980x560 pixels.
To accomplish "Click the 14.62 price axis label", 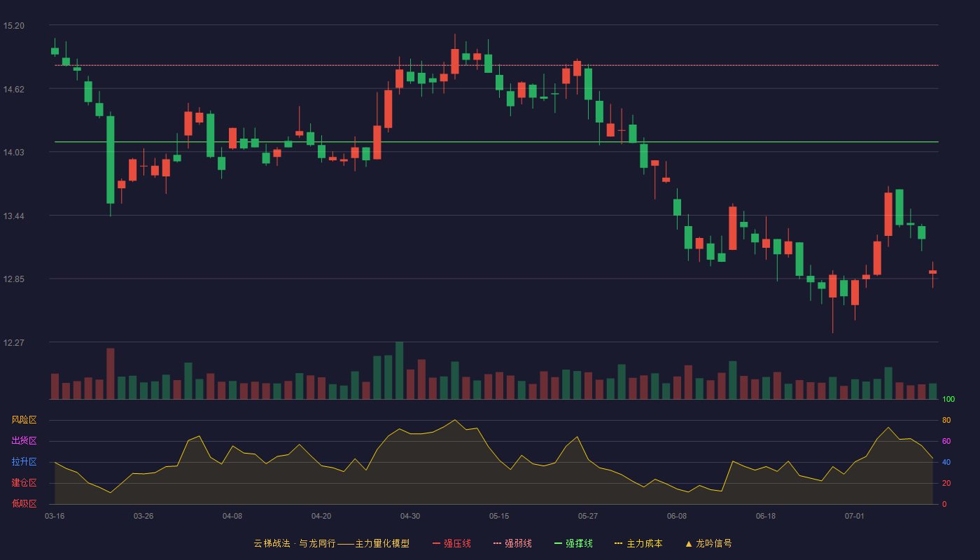I will tap(13, 89).
